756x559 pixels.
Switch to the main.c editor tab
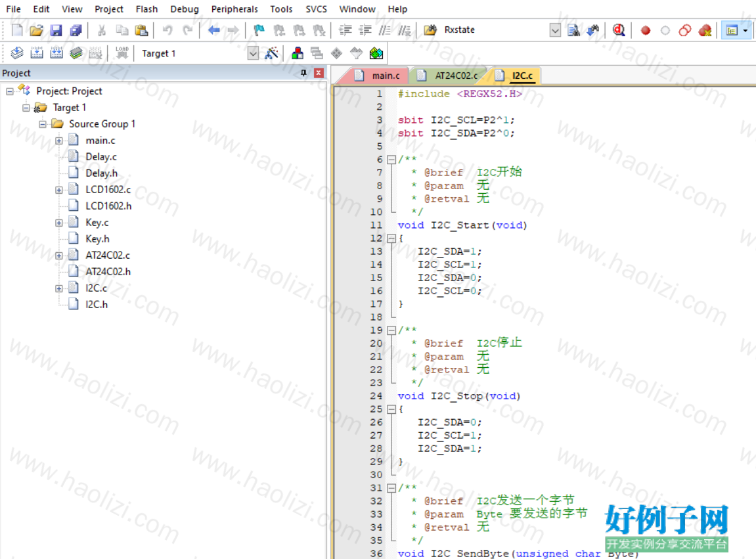click(377, 76)
